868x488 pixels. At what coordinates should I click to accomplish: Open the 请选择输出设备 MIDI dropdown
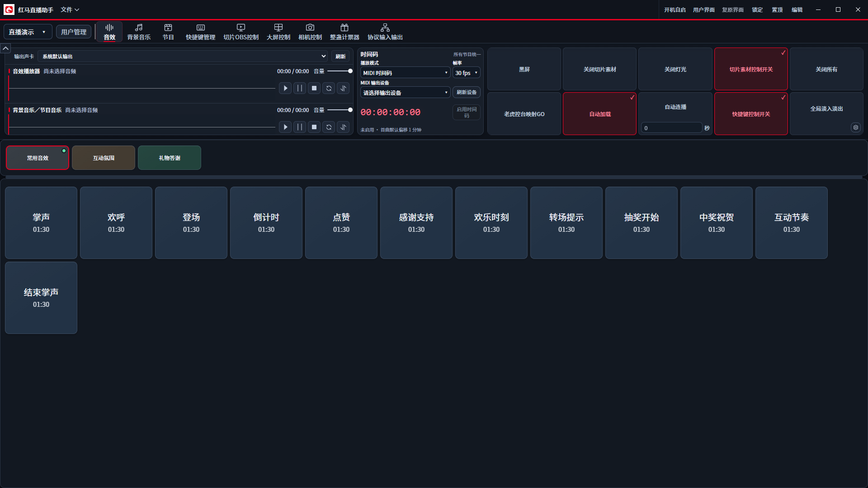click(405, 93)
